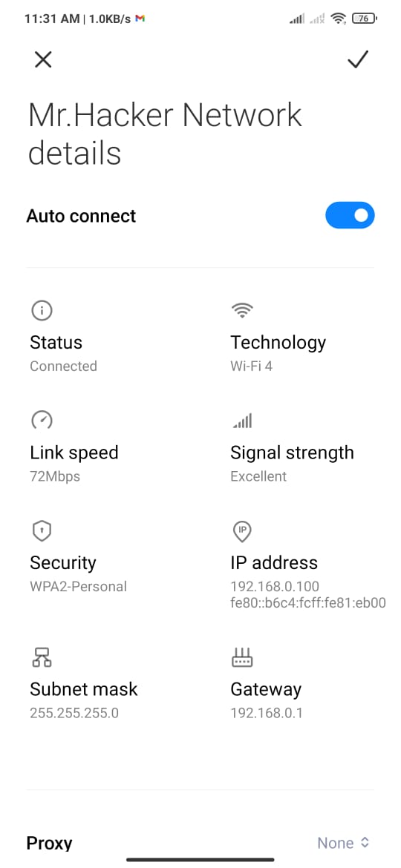This screenshot has width=401, height=868.
Task: Tap the Auto connect label
Action: (x=81, y=216)
